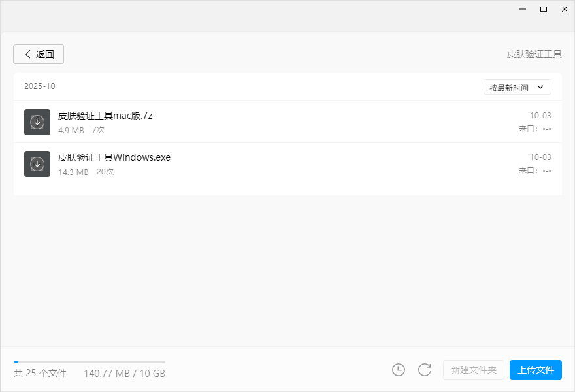Click the 20次 download count
Image resolution: width=575 pixels, height=392 pixels.
coord(105,172)
